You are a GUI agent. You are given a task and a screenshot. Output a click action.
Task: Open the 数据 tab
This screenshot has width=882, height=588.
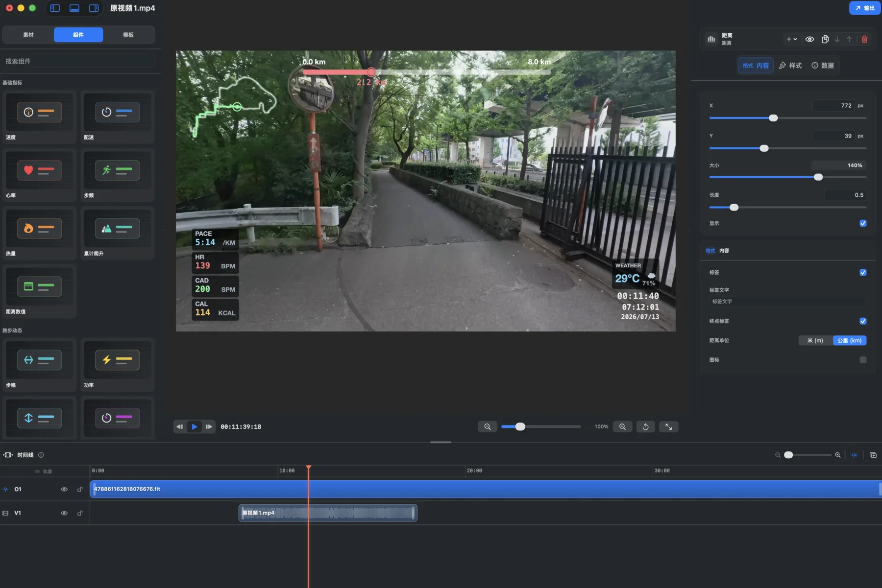(x=823, y=66)
